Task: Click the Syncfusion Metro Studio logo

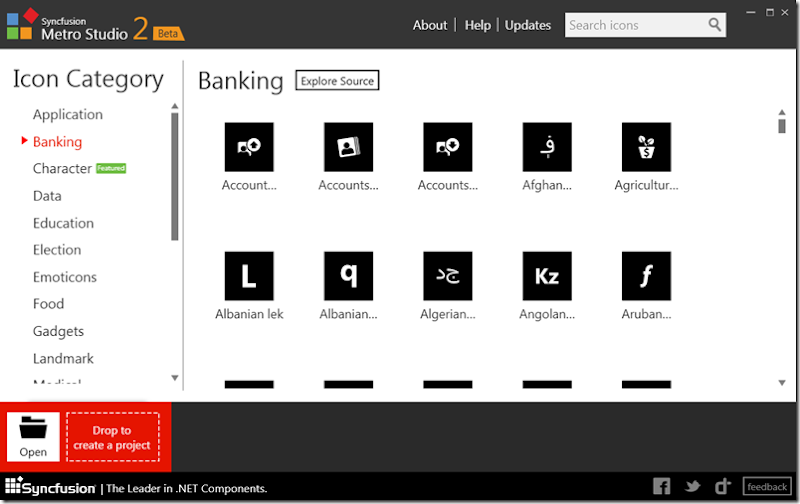Action: 94,25
